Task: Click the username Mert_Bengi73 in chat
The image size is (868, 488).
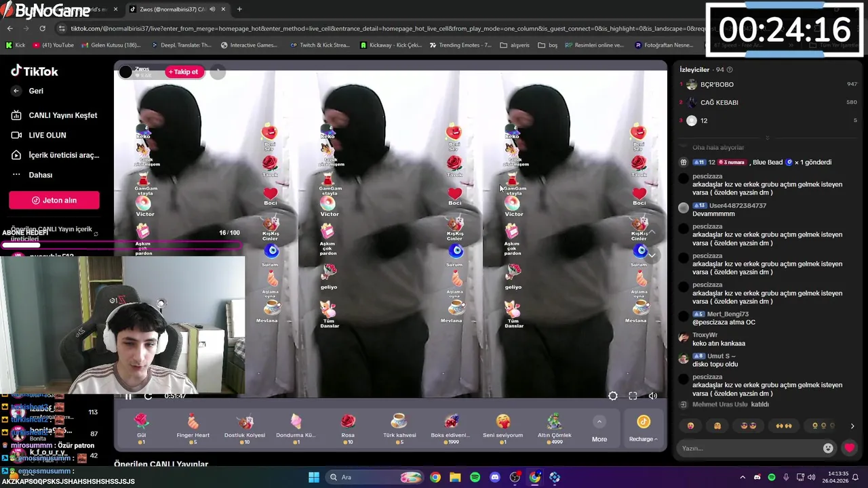Action: coord(728,314)
